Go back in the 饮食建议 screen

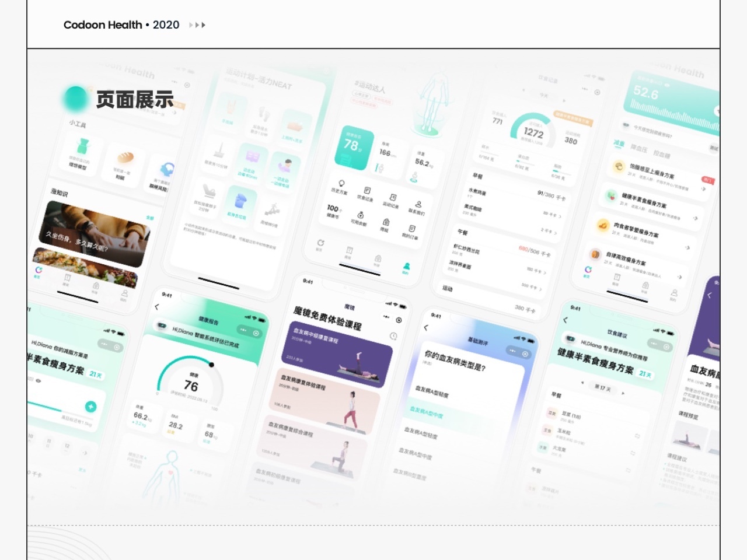pos(565,320)
